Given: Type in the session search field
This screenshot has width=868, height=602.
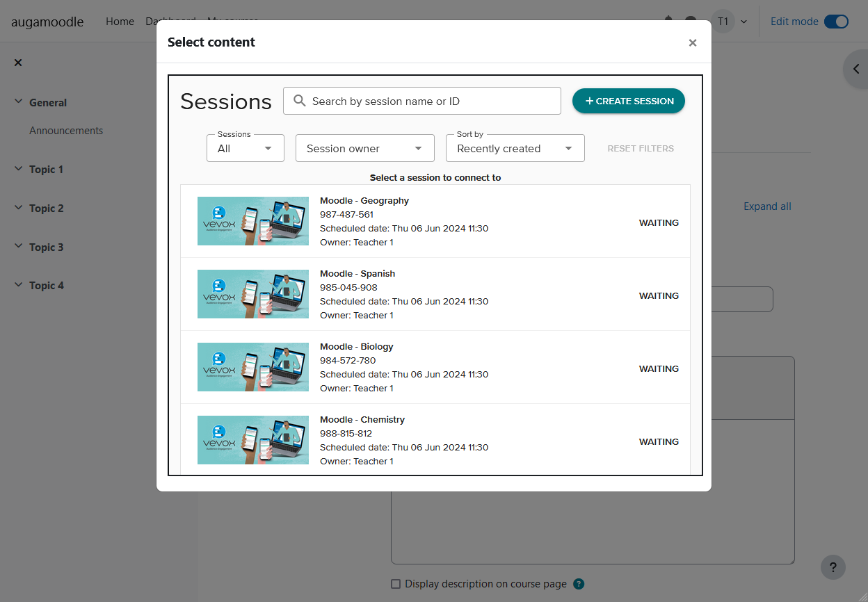Looking at the screenshot, I should (x=431, y=101).
